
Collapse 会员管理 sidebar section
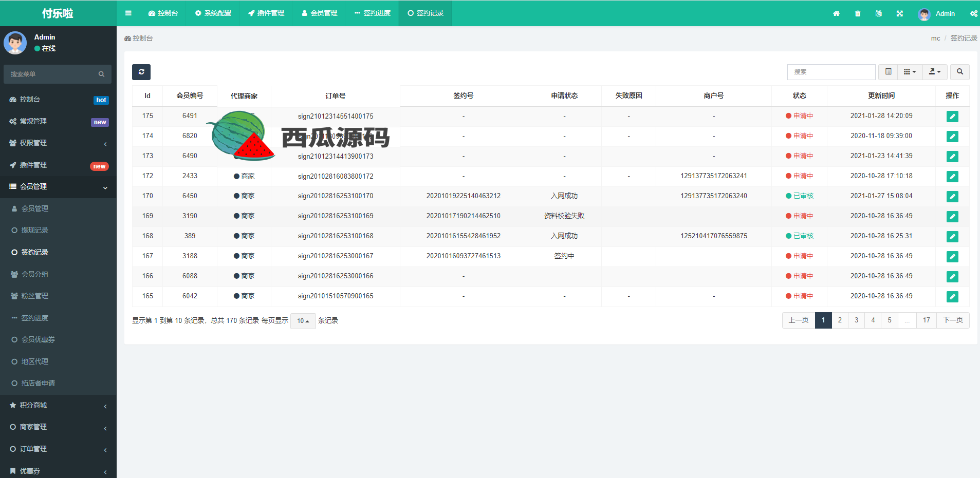point(58,187)
